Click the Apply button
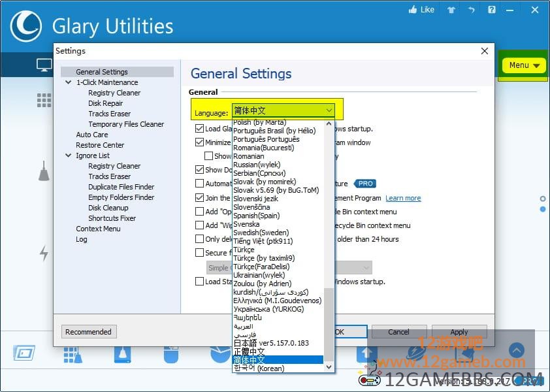 [x=459, y=332]
